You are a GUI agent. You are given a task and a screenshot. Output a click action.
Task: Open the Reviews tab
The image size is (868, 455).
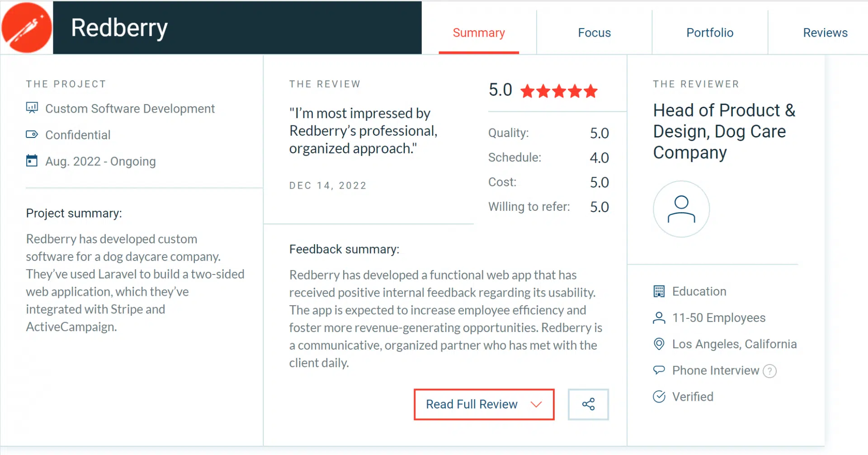tap(825, 32)
